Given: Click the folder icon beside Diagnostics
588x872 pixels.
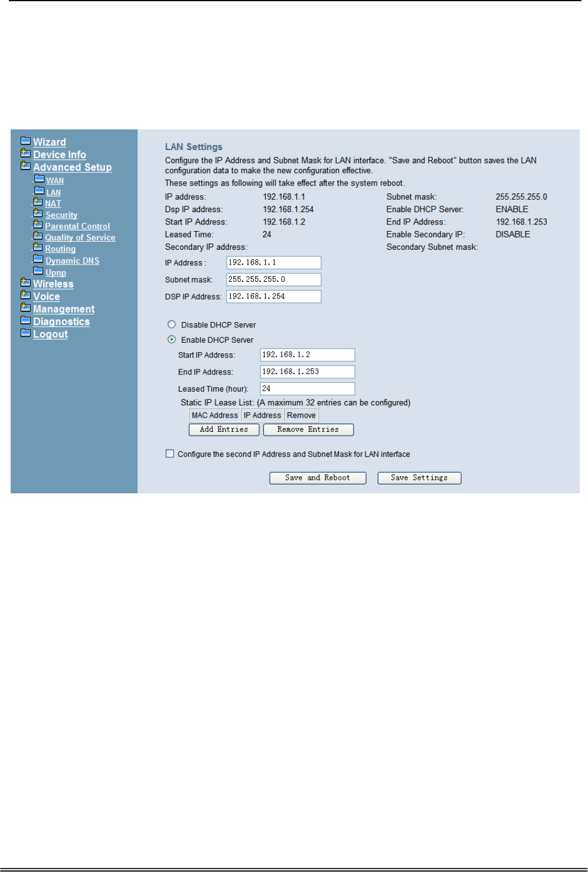Looking at the screenshot, I should 25,320.
